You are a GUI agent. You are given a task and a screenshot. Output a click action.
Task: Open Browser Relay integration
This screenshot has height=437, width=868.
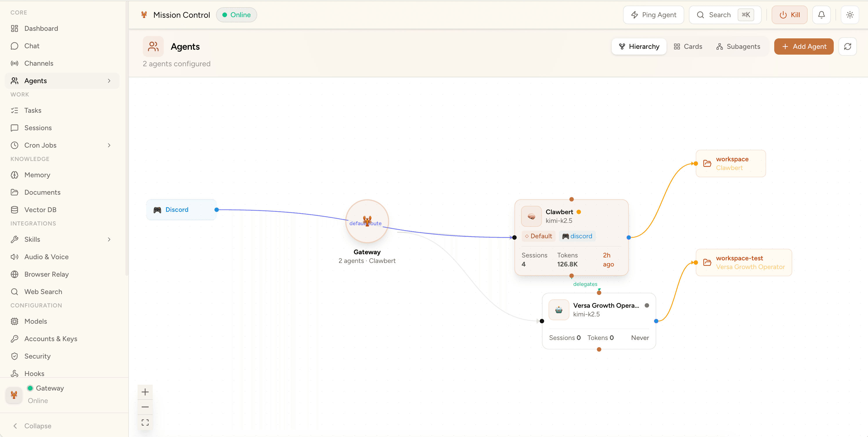tap(46, 274)
